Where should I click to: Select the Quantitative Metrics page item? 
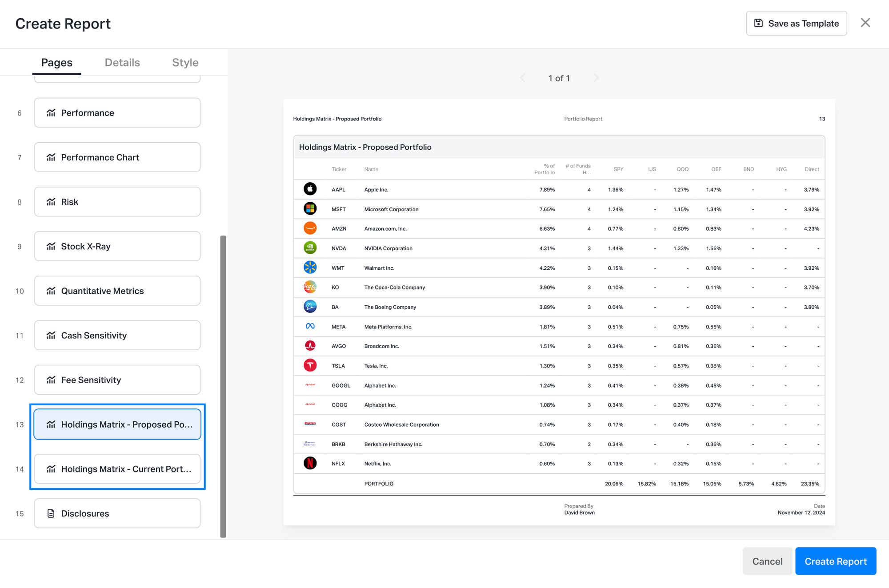(x=117, y=291)
